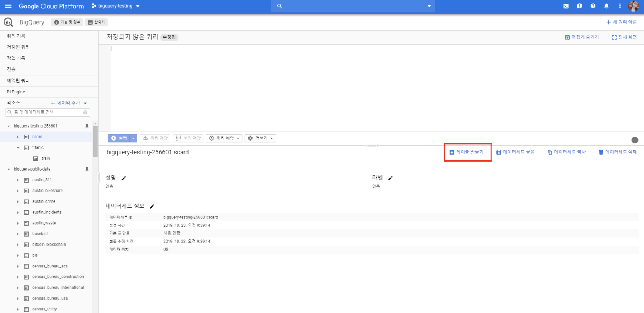Unpin the bigquery-testing-256601 project
The width and height of the screenshot is (644, 313).
click(87, 126)
